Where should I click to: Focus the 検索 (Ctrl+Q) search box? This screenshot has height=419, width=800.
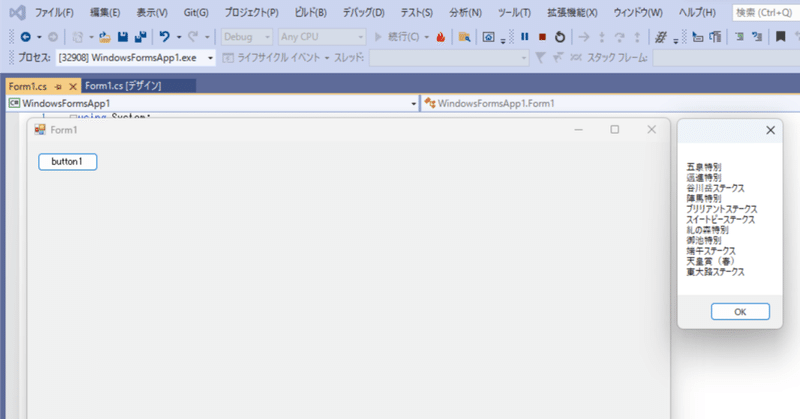(x=765, y=13)
